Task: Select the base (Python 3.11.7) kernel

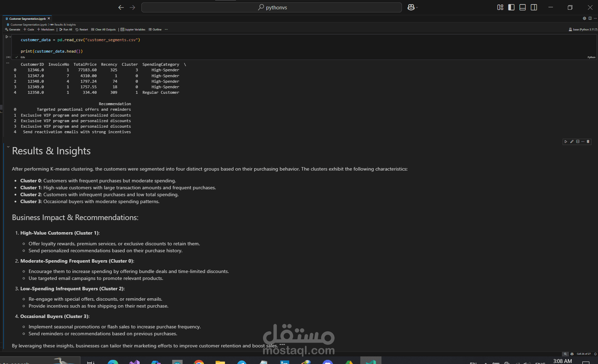Action: [x=583, y=29]
